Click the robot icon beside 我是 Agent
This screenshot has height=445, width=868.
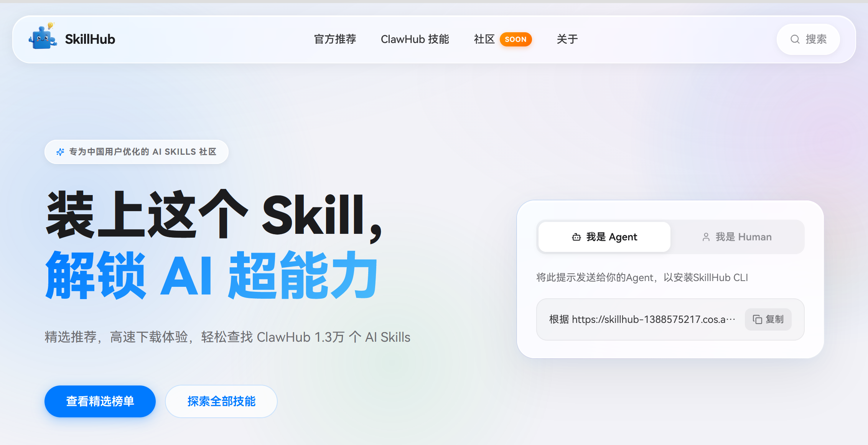576,237
